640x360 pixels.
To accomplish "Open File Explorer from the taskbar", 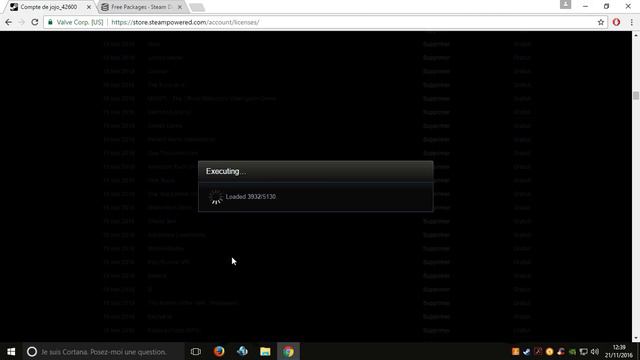I will 265,351.
